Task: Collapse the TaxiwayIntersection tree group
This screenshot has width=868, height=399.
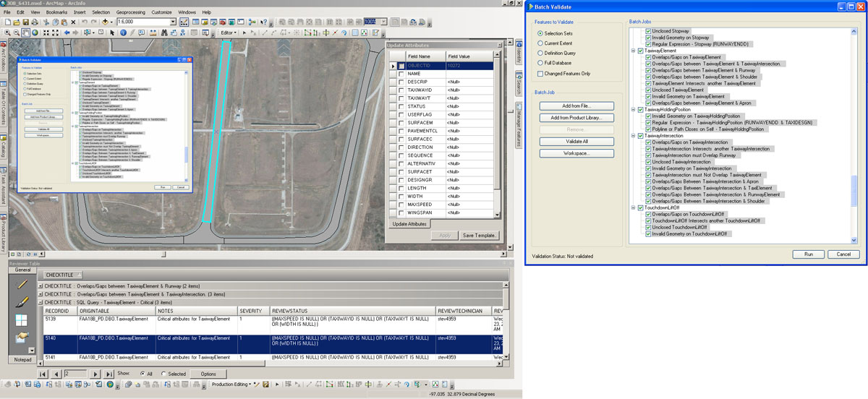Action: pos(633,136)
